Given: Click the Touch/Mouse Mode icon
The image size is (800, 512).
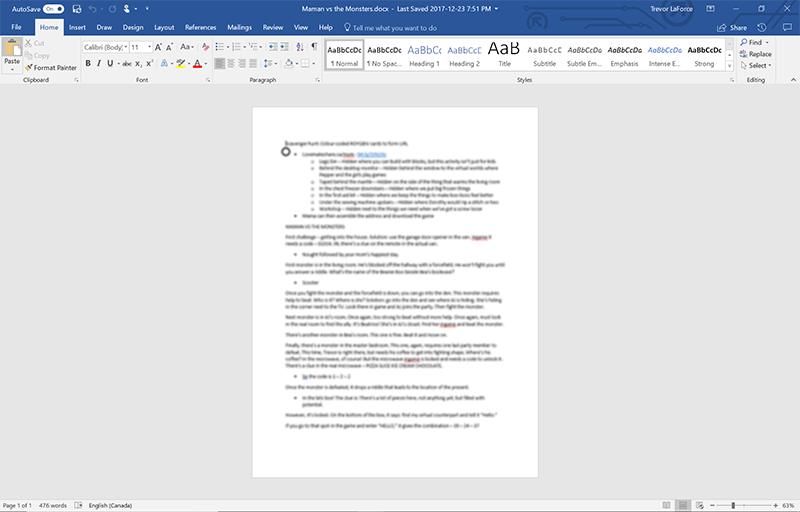Looking at the screenshot, I should 127,9.
